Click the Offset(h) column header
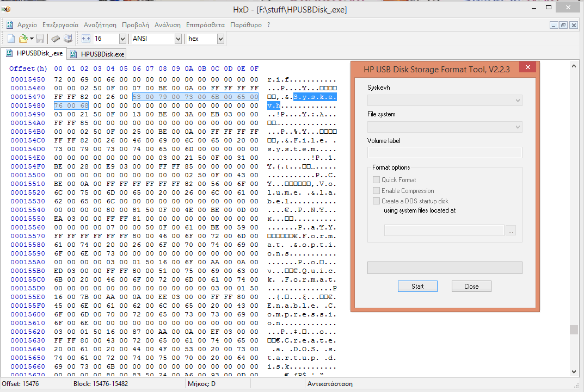This screenshot has width=584, height=392. (28, 69)
